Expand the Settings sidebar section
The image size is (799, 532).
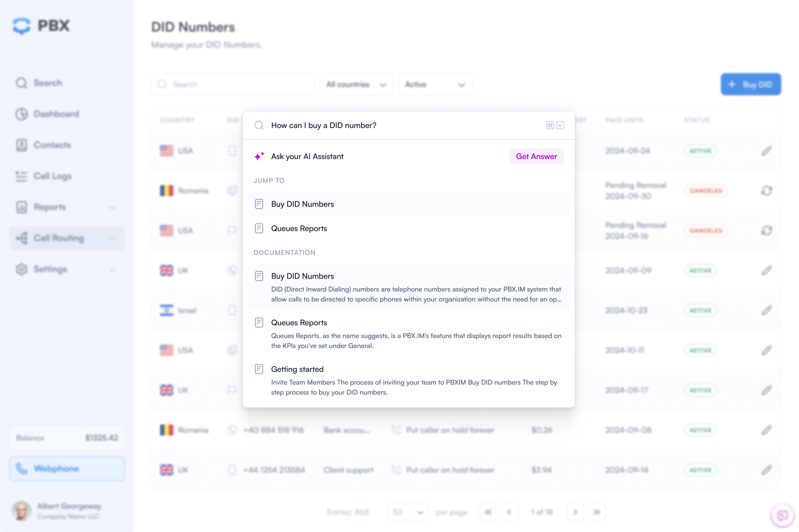pos(112,269)
